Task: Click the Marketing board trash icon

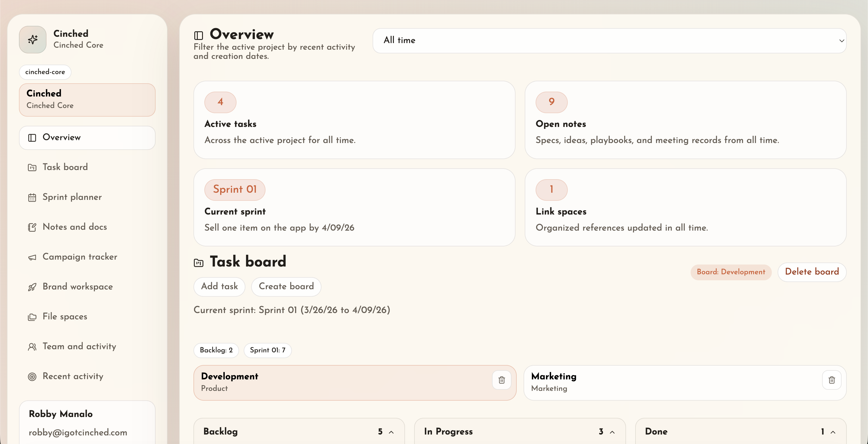Action: tap(832, 380)
